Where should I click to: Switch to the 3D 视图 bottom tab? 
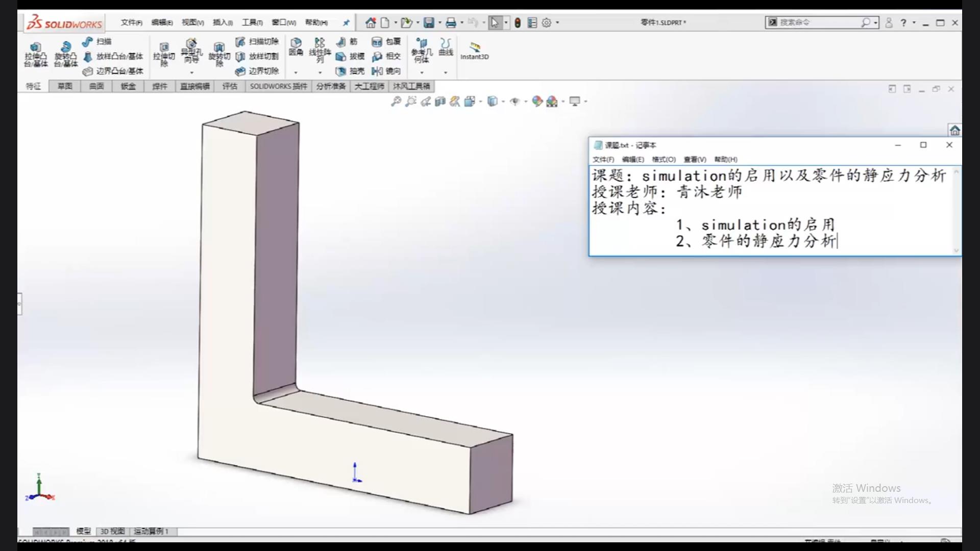(x=112, y=531)
